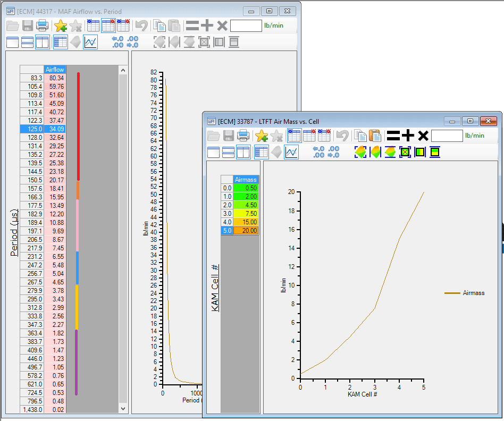Click Airmass column header
The height and width of the screenshot is (421, 504).
coord(246,179)
